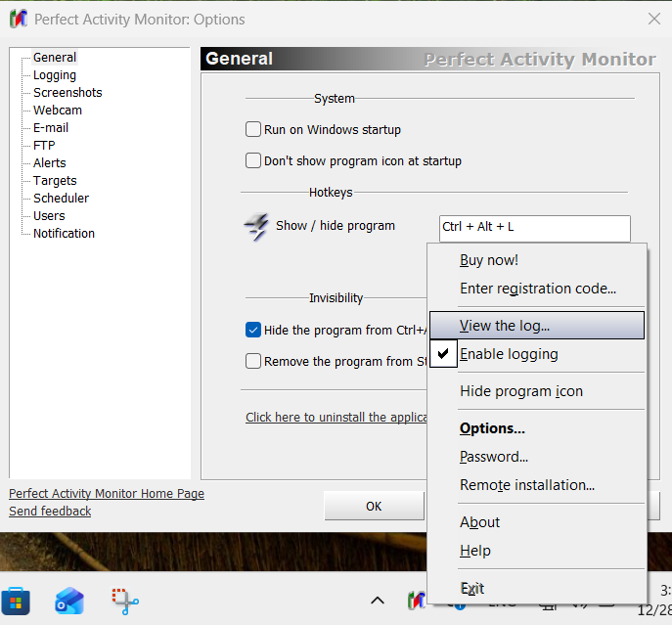
Task: Uncheck Hide the program from Ctrl+Alt+Del
Action: tap(253, 331)
